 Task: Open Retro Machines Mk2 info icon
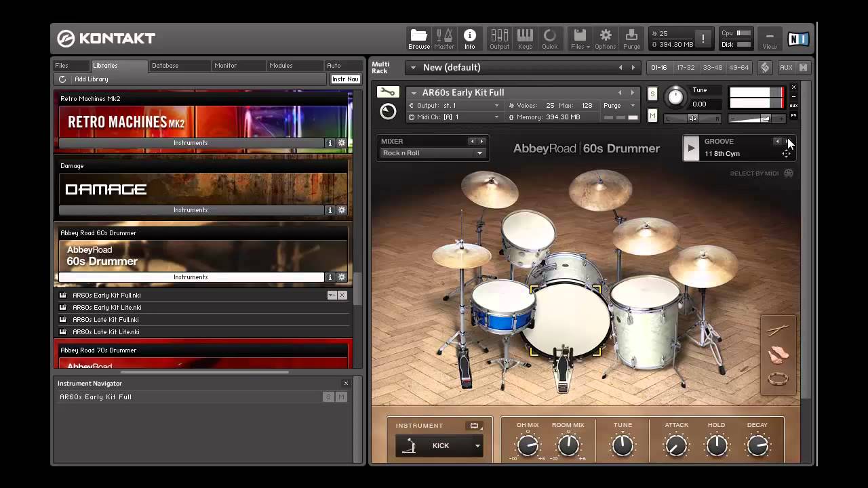[x=330, y=143]
